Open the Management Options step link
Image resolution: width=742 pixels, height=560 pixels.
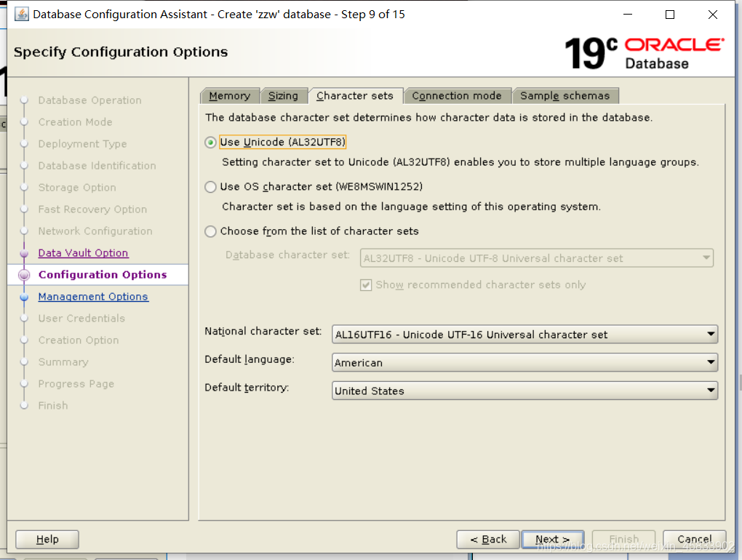pos(93,297)
